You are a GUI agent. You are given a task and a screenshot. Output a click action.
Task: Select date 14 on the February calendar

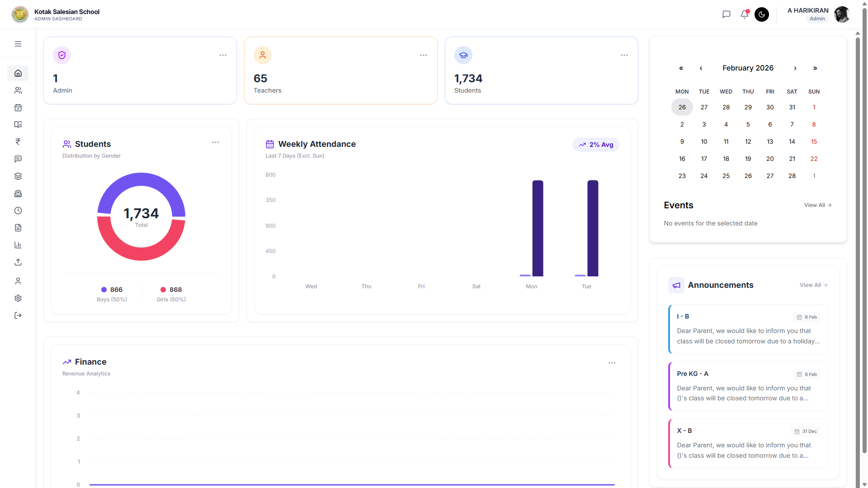[x=792, y=141]
